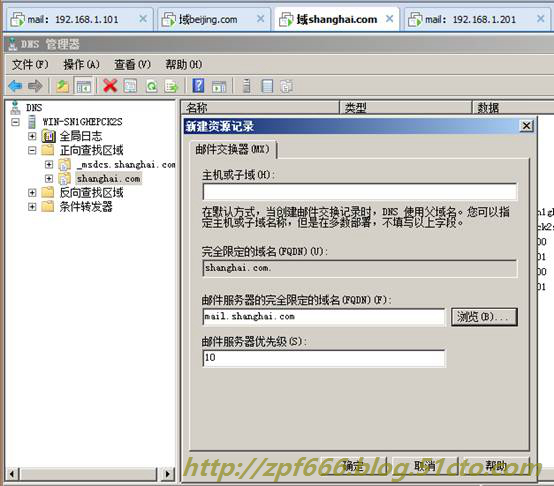Viewport: 554px width, 486px height.
Task: Select the _msdcs.shanghai.com zone
Action: coord(126,165)
